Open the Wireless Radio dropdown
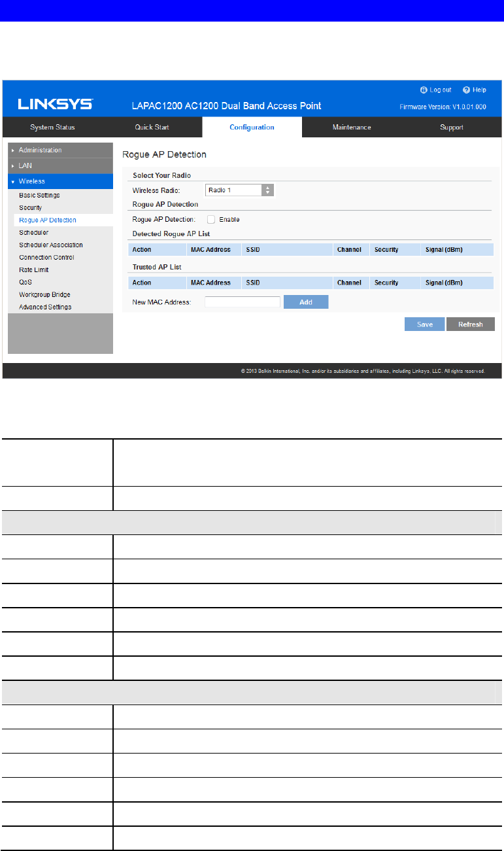This screenshot has width=504, height=851. 239,190
